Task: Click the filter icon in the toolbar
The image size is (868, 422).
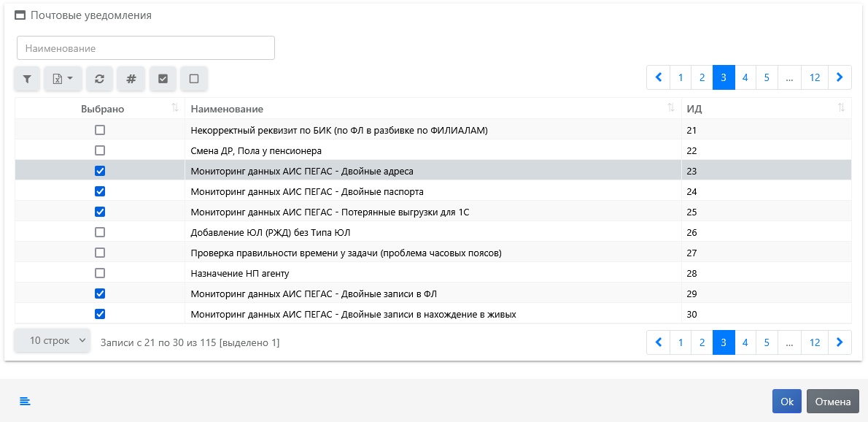Action: (x=26, y=78)
